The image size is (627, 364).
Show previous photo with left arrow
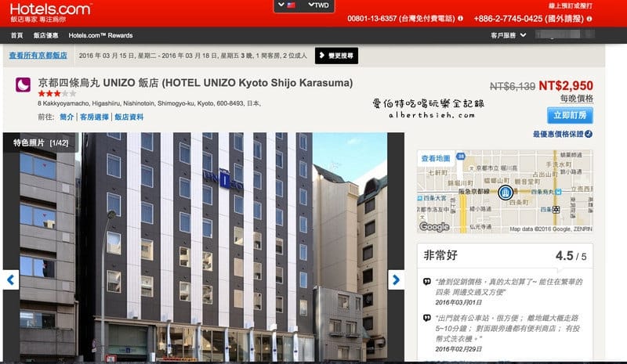pos(11,279)
